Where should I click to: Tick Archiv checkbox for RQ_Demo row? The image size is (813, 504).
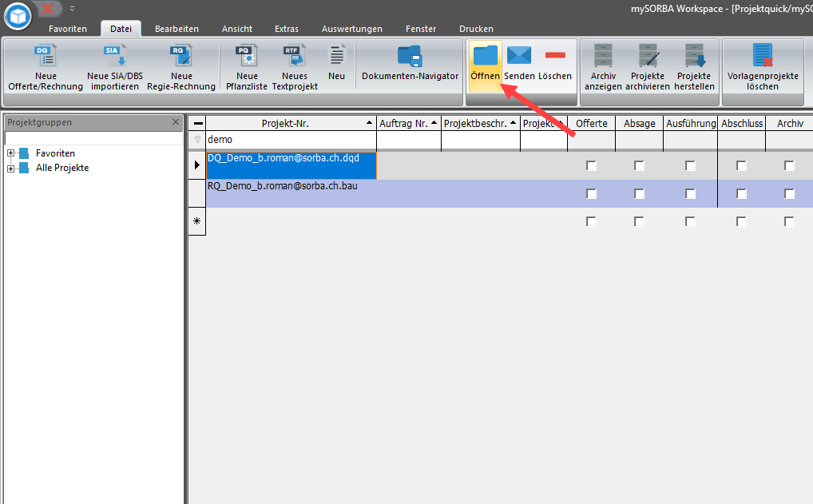(789, 193)
